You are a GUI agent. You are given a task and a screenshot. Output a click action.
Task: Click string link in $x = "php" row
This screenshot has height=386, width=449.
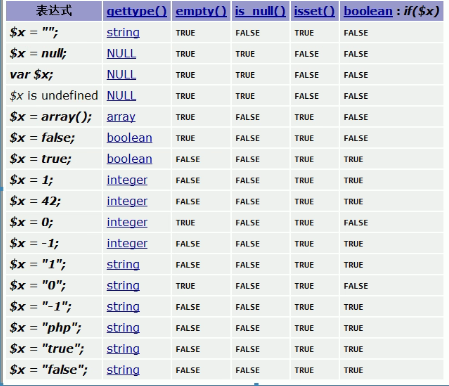pos(123,328)
